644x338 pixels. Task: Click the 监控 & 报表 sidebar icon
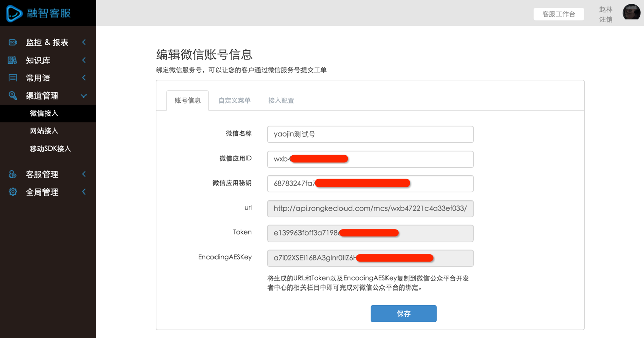[13, 43]
